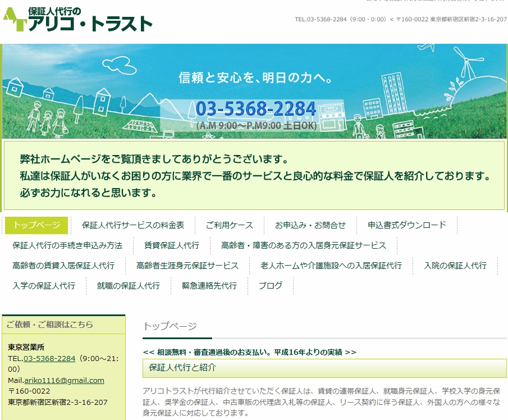
Task: Open the ブログ menu link
Action: pyautogui.click(x=271, y=286)
